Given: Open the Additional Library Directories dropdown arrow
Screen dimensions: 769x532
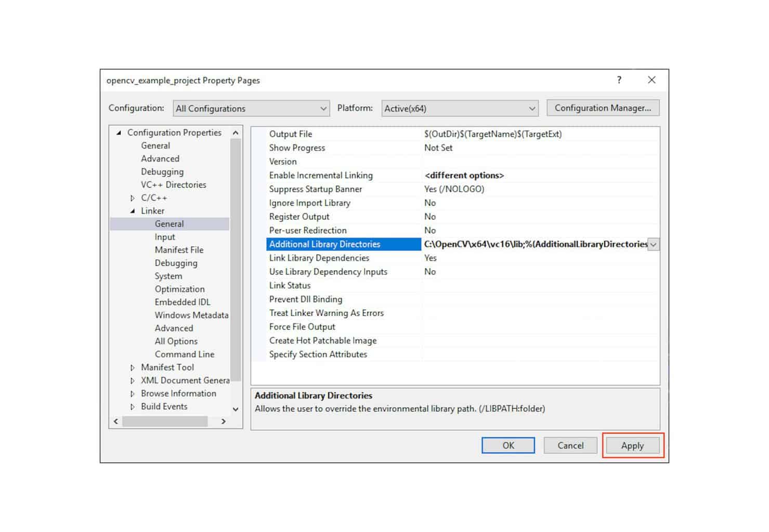Looking at the screenshot, I should click(x=653, y=244).
